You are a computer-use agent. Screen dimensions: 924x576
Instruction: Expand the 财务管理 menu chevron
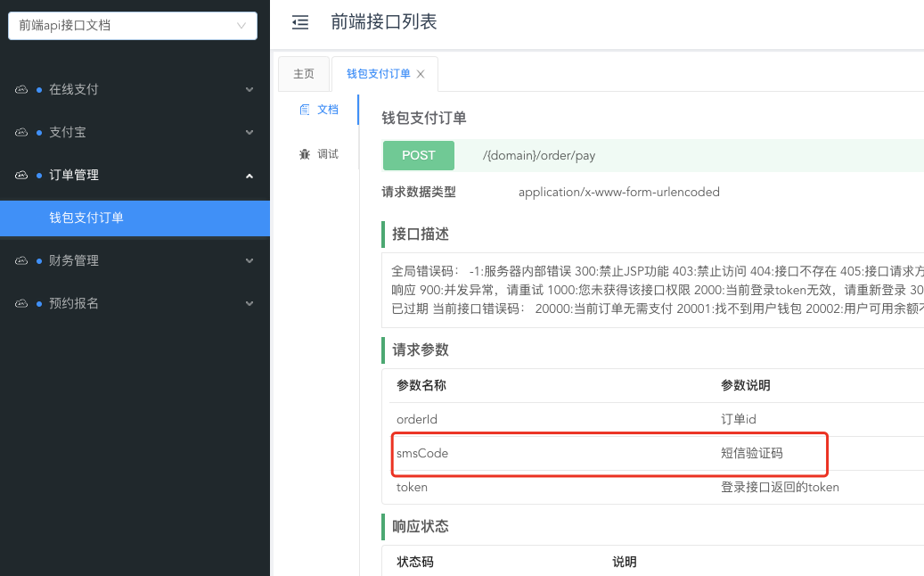point(249,260)
